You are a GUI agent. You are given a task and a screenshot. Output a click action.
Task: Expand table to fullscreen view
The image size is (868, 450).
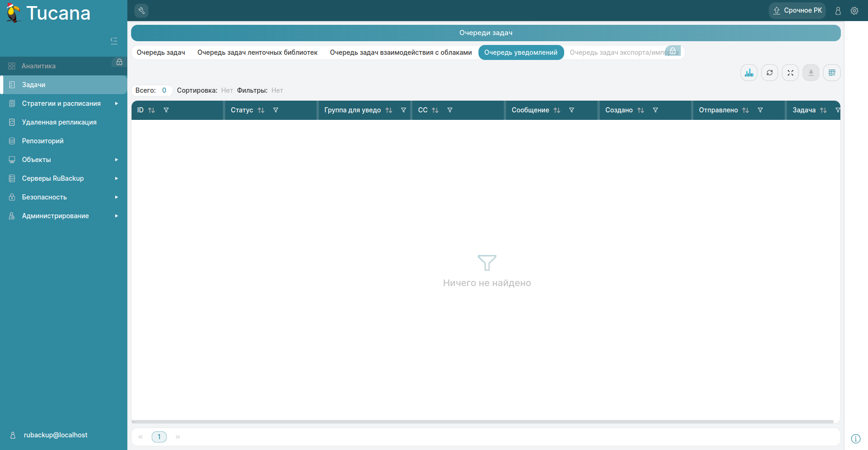tap(790, 73)
